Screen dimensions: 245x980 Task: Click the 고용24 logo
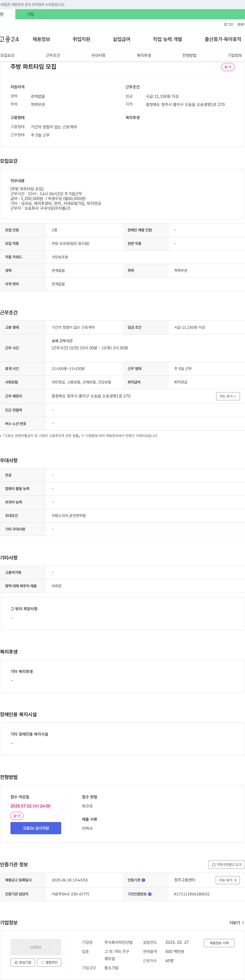(x=9, y=39)
